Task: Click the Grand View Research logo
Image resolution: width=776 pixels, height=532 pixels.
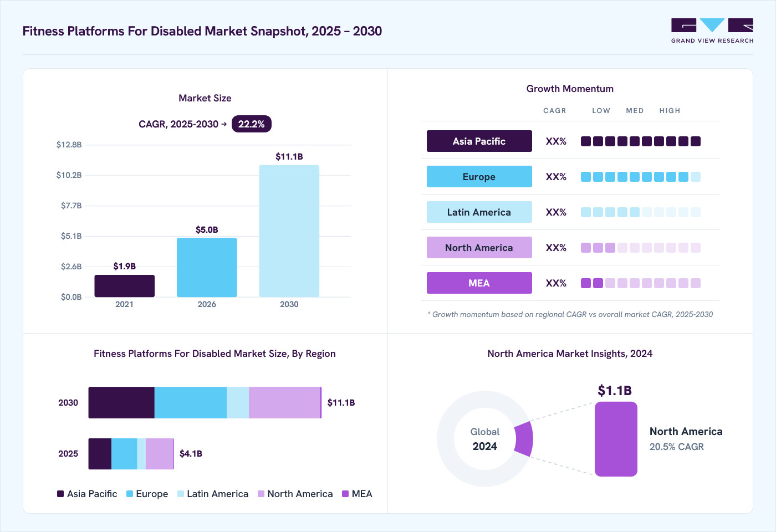Action: click(712, 31)
